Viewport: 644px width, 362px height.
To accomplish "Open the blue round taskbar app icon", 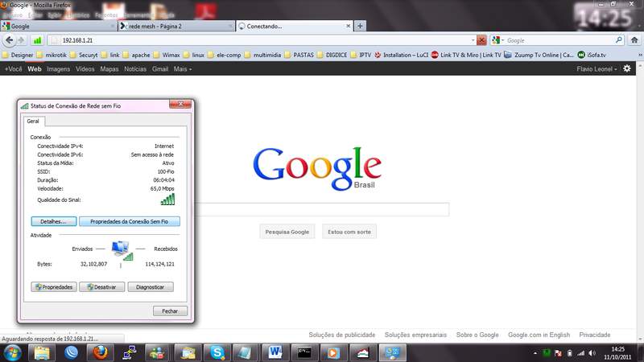I will 71,352.
